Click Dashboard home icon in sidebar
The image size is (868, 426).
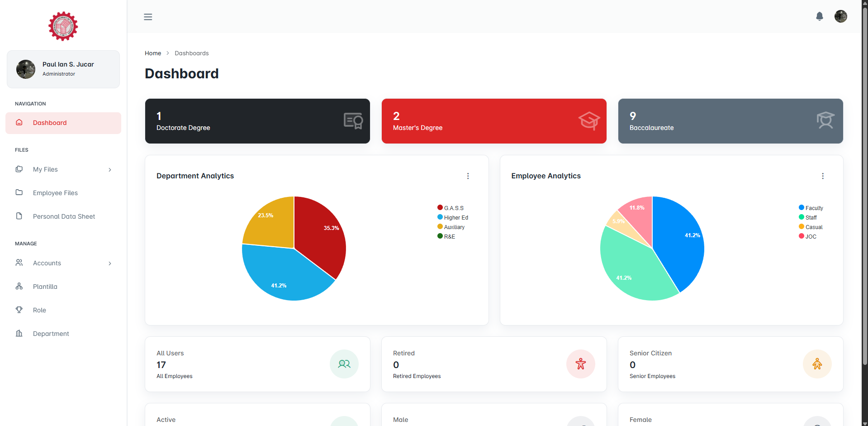(19, 123)
